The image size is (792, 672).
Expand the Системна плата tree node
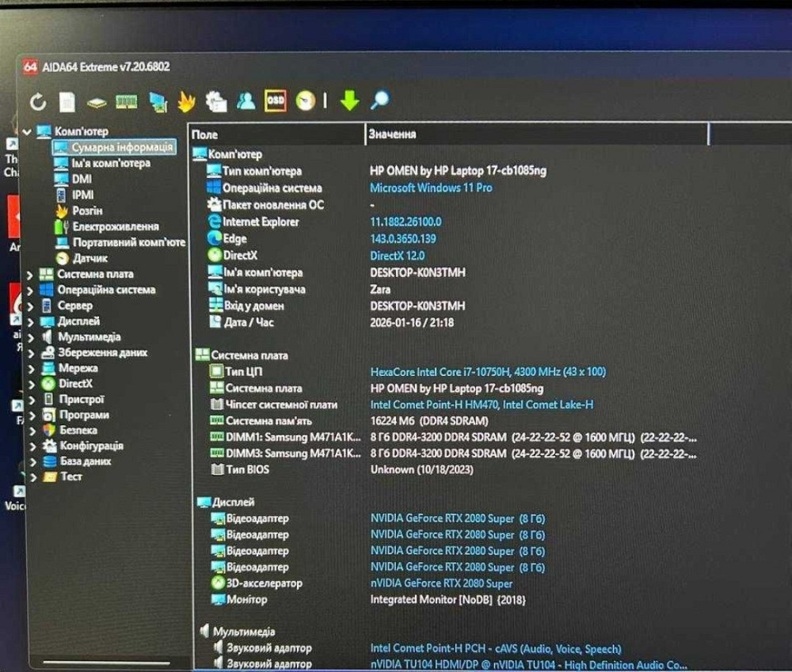[30, 275]
